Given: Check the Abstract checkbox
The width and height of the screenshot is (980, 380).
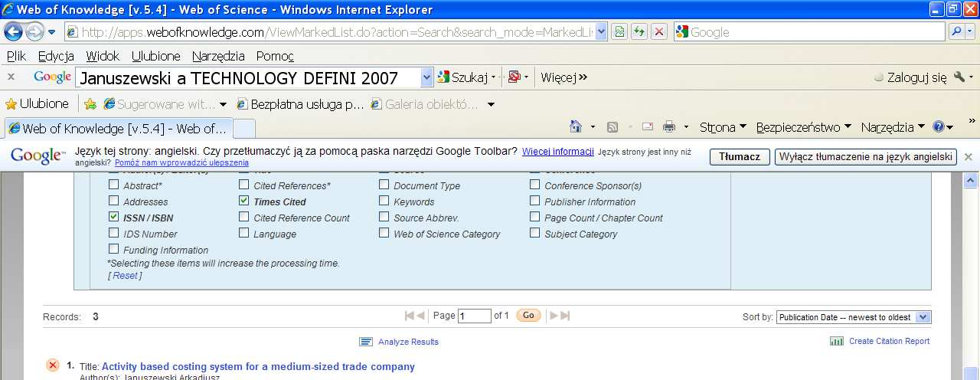Looking at the screenshot, I should click(x=113, y=185).
